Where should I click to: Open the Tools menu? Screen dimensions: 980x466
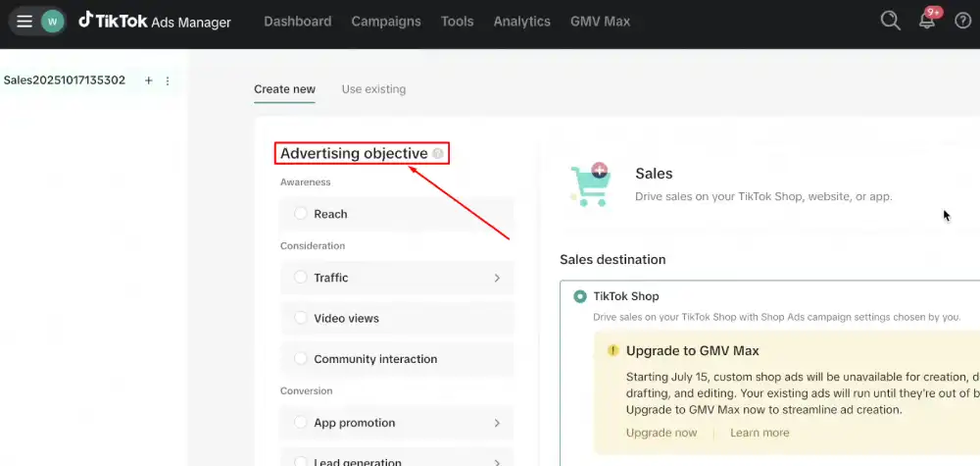pos(458,22)
